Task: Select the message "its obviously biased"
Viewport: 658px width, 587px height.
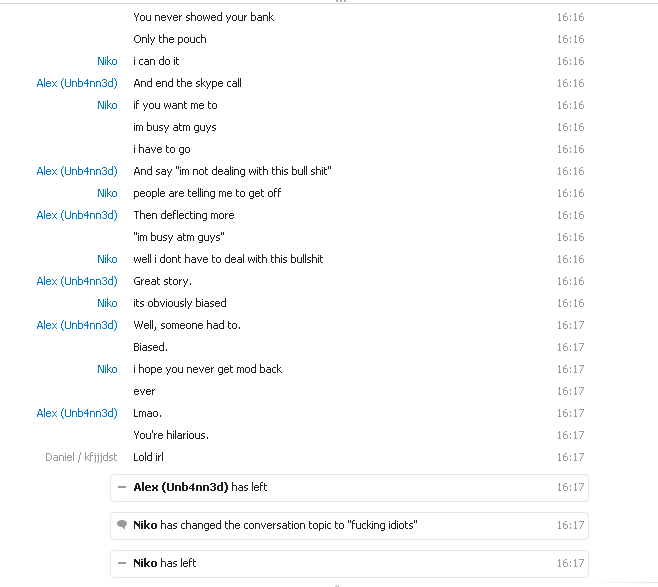Action: [180, 303]
